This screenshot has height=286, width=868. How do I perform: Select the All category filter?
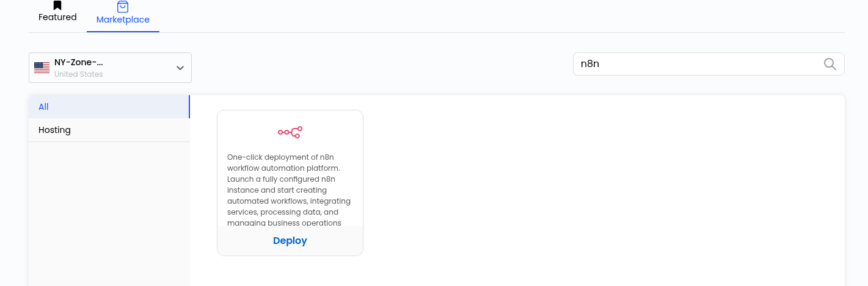pos(109,107)
